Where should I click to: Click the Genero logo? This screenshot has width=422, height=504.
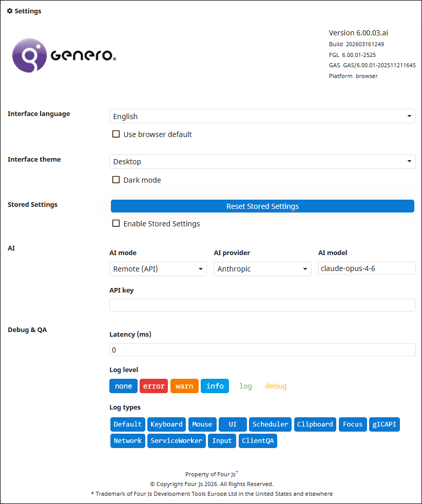tap(64, 55)
